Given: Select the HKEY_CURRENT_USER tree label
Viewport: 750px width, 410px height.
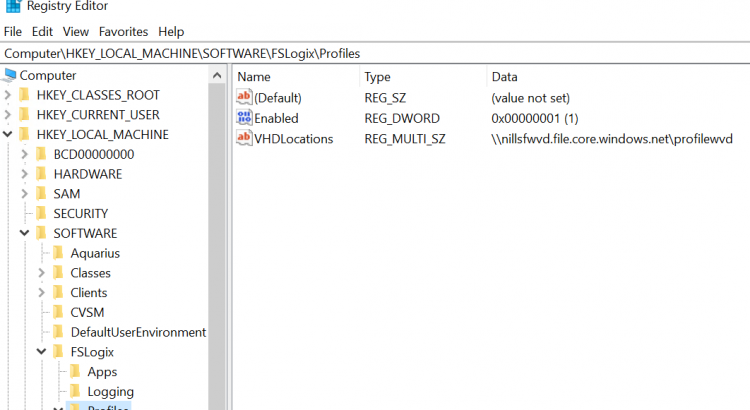Looking at the screenshot, I should (x=98, y=115).
